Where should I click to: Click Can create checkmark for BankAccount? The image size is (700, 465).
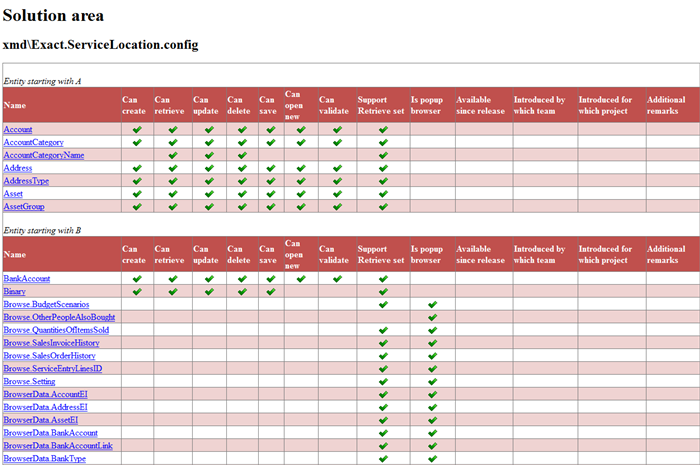coord(137,279)
